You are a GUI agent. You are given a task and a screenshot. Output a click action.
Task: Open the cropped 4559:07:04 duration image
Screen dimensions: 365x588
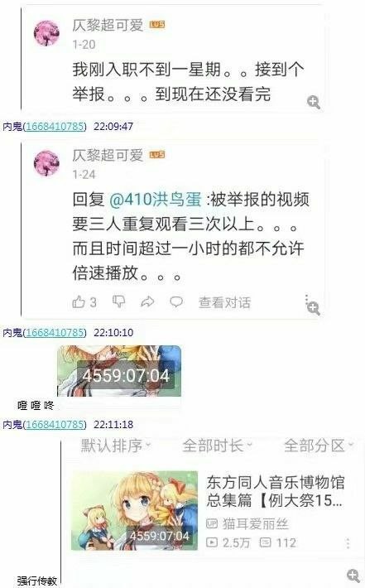119,371
